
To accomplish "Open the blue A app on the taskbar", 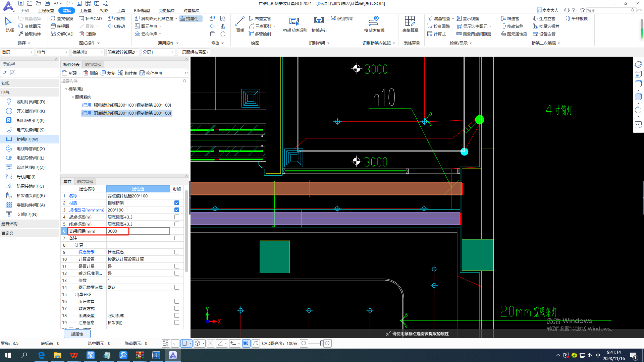I will (x=173, y=355).
